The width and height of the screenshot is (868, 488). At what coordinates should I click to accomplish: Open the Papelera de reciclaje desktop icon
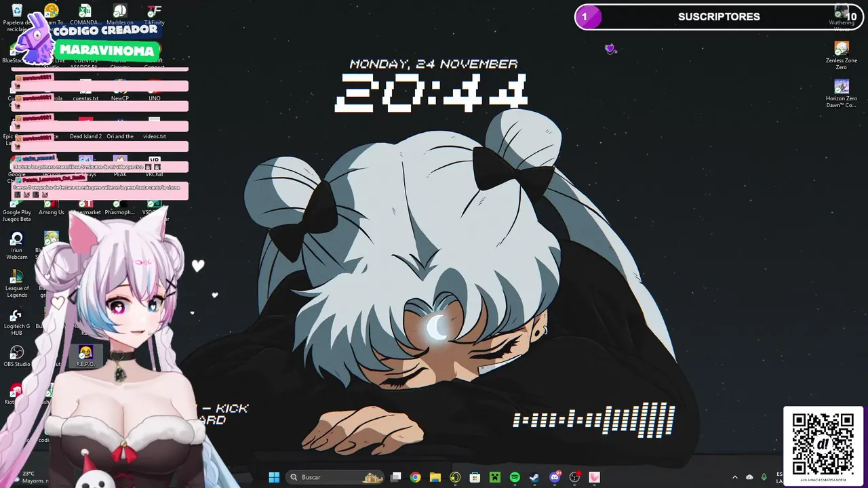tap(17, 18)
